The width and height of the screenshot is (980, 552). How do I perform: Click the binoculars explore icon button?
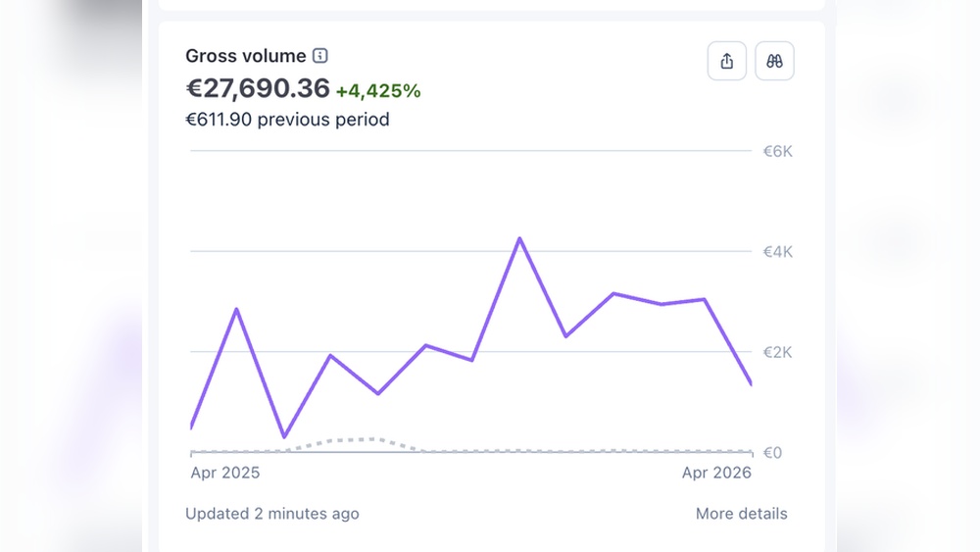click(774, 61)
